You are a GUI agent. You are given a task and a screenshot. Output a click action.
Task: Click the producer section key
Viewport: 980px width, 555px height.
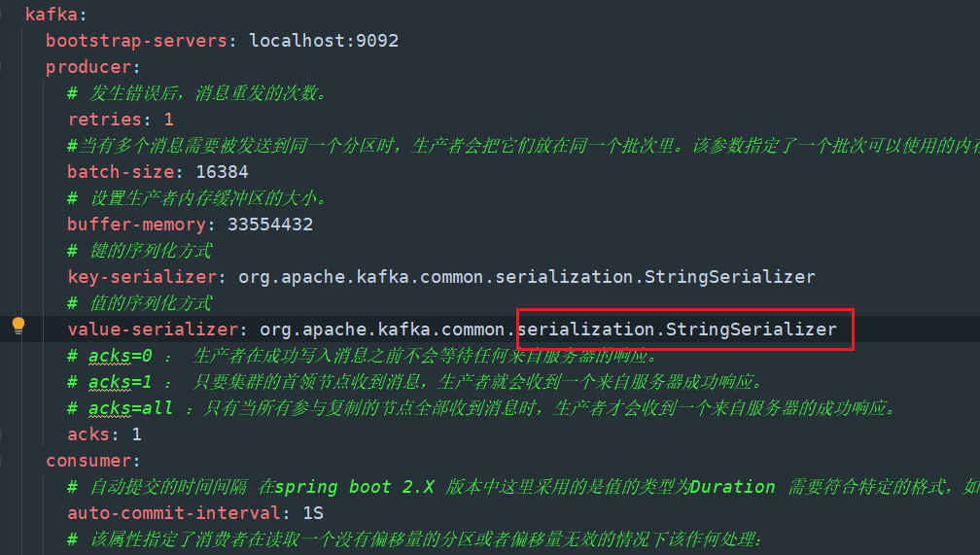[87, 67]
